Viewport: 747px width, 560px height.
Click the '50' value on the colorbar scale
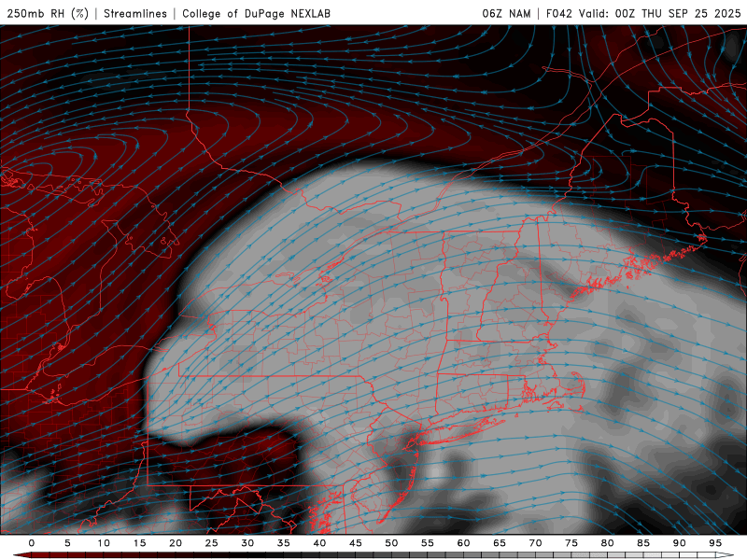click(391, 543)
